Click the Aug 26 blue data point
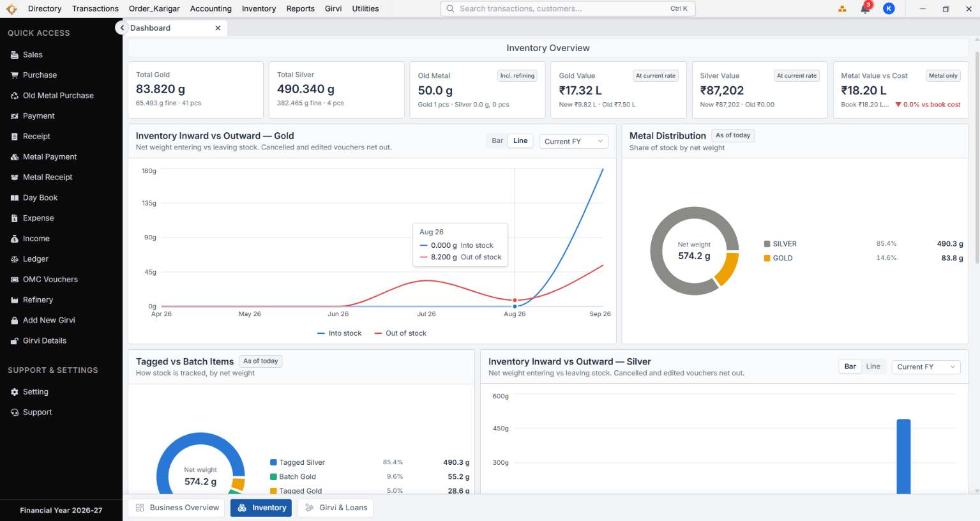980x521 pixels. pyautogui.click(x=515, y=306)
